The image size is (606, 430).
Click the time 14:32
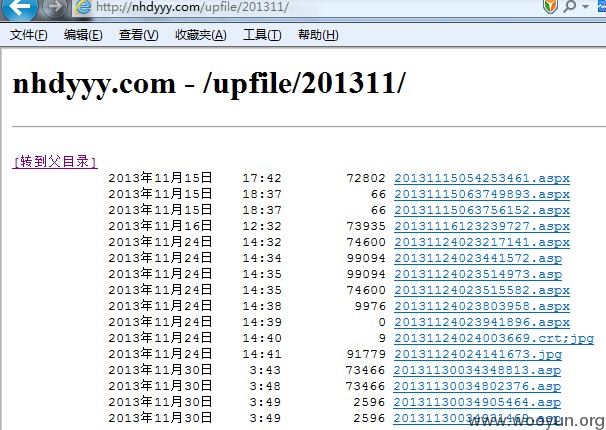[262, 242]
